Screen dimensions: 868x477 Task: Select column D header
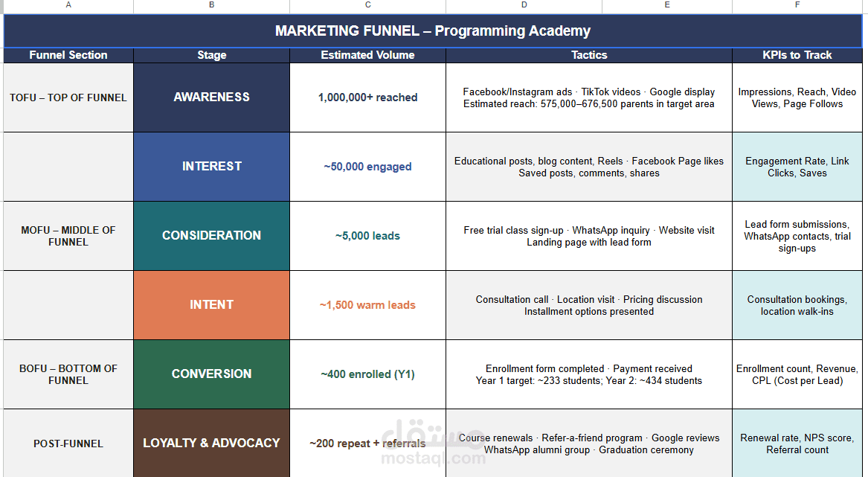pos(524,5)
